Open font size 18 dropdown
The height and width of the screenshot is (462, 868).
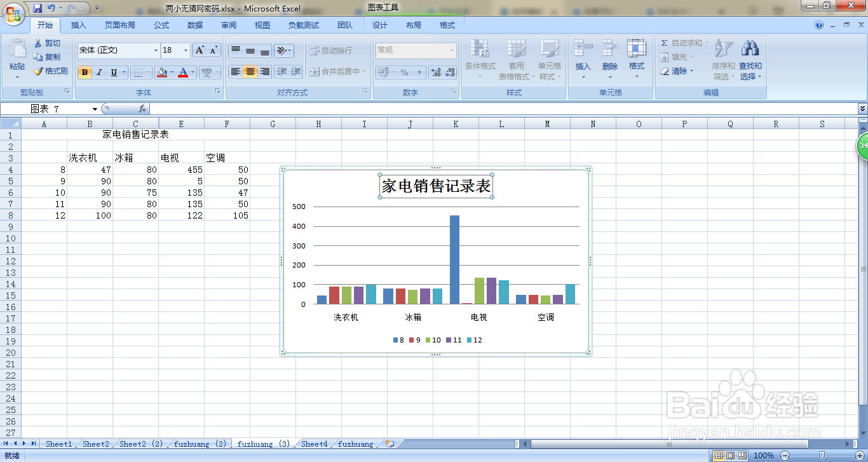tap(186, 50)
